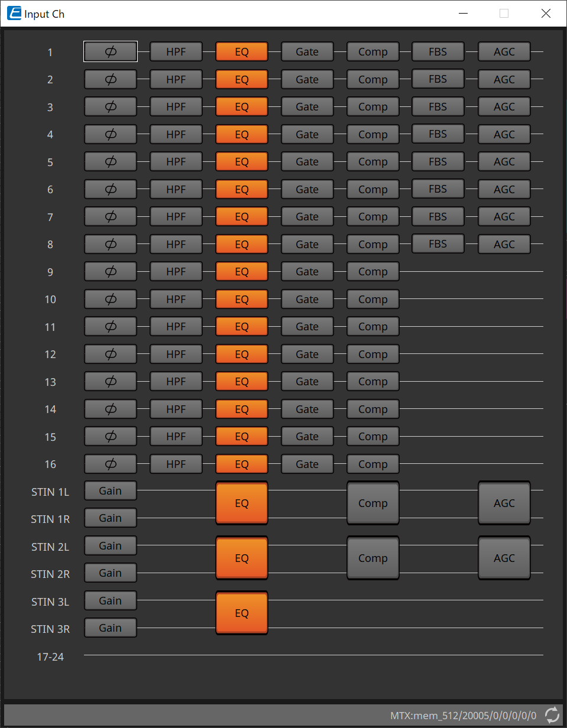
Task: Toggle phase invert on channel 3
Action: (x=111, y=107)
